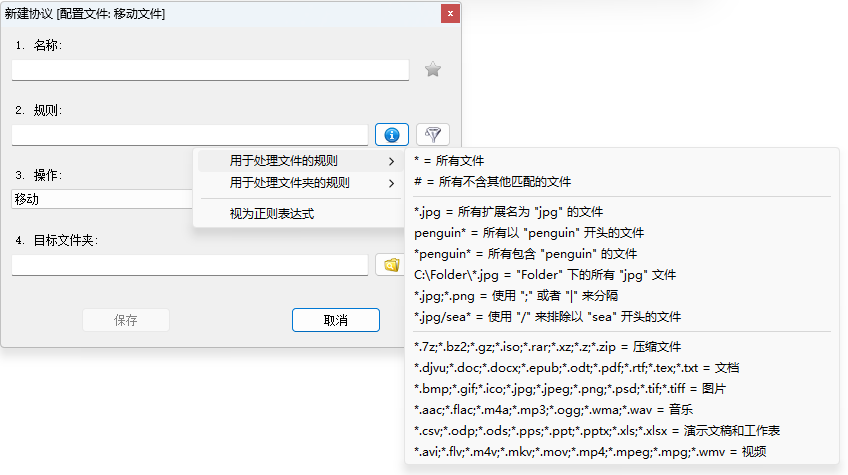Close the 新建协议 dialog window
Screen dimensions: 848x475
coord(450,13)
